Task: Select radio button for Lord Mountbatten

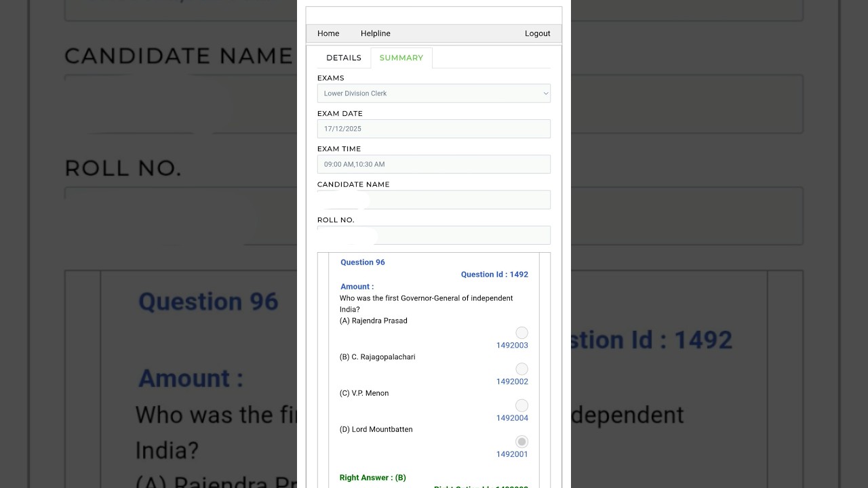Action: (521, 441)
